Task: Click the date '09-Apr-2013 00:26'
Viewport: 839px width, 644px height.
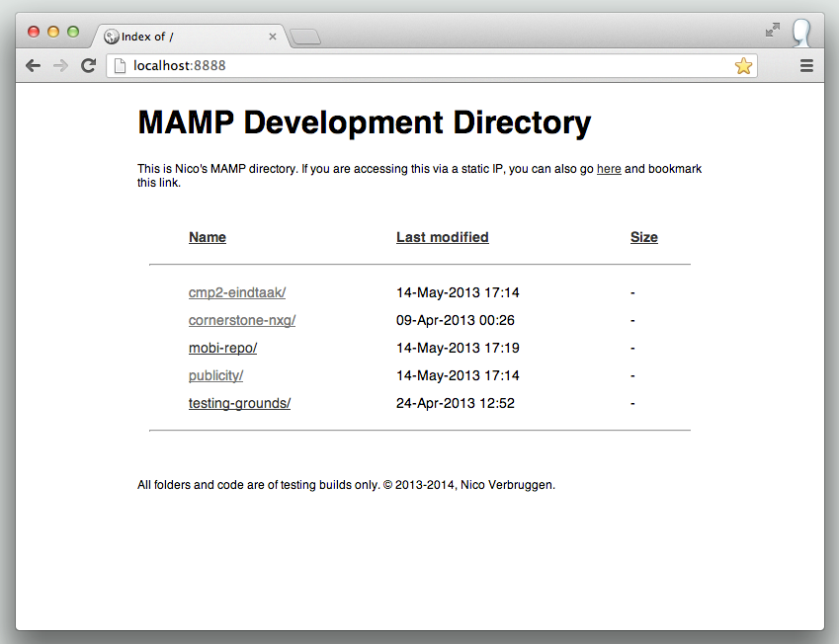Action: (x=456, y=320)
